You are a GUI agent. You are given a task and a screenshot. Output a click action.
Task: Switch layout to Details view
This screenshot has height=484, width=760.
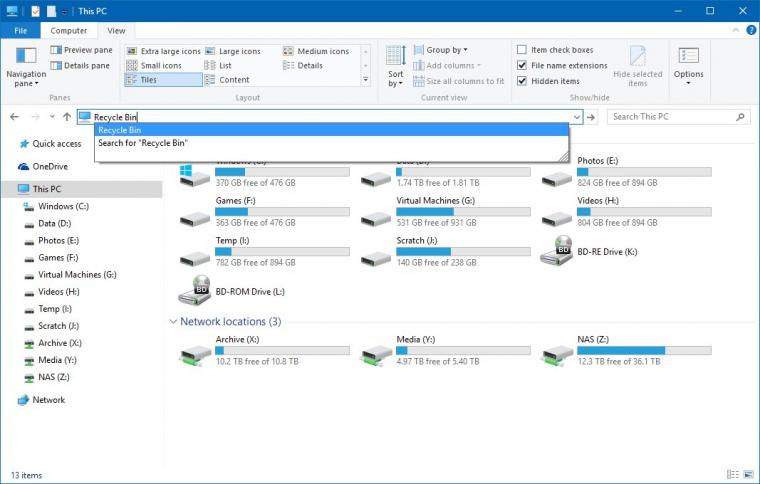pyautogui.click(x=303, y=65)
